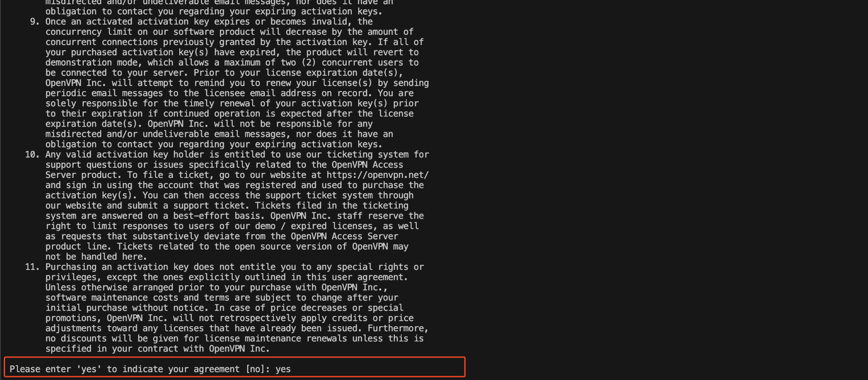Click the 'two (2)' concurrent users text
Screen dimensions: 868x380
(299, 63)
